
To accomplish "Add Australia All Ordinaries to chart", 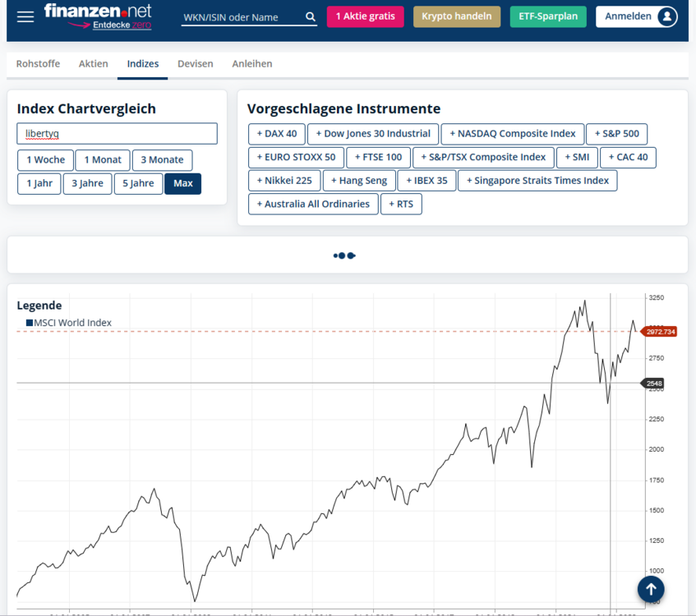I will tap(313, 205).
